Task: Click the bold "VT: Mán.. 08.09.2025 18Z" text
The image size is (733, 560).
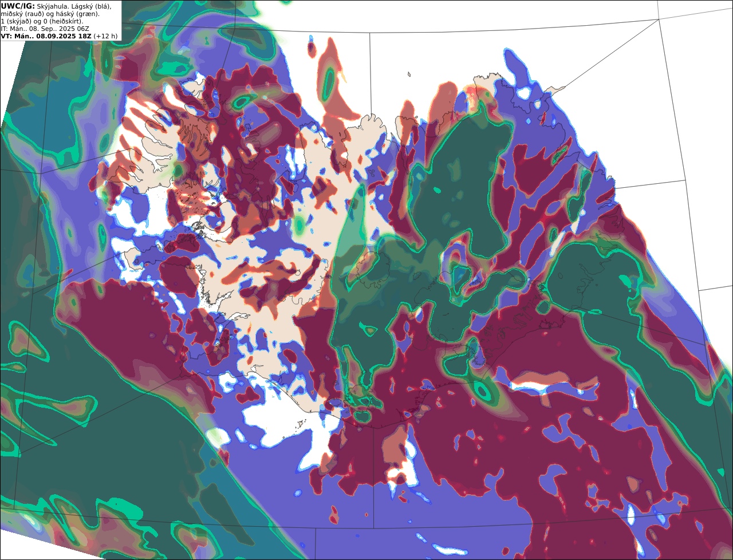Action: (46, 36)
